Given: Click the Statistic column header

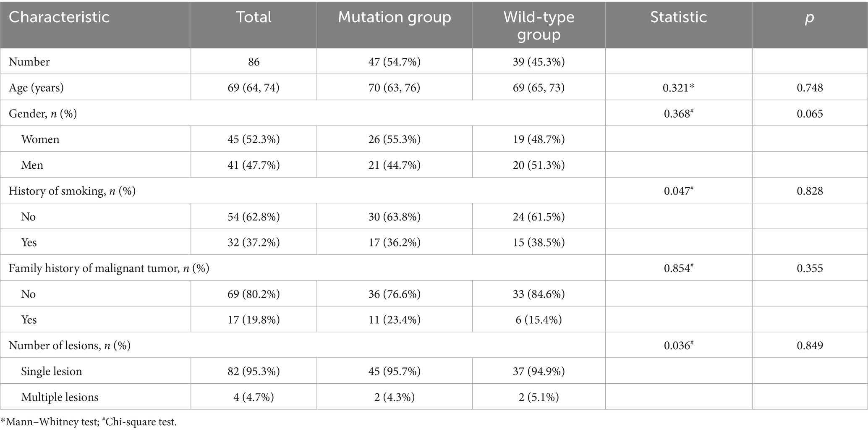Looking at the screenshot, I should tap(678, 17).
